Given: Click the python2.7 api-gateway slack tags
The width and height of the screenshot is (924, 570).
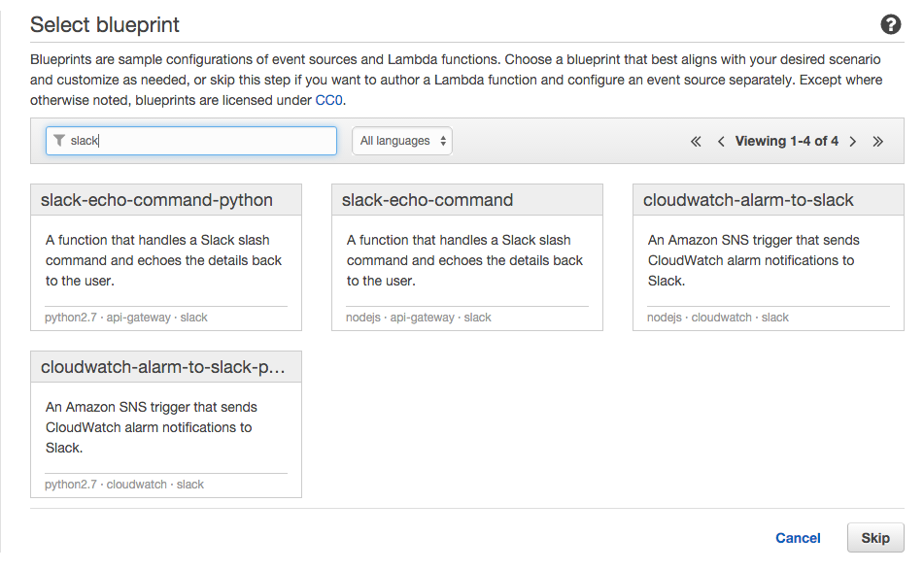Looking at the screenshot, I should pos(126,318).
